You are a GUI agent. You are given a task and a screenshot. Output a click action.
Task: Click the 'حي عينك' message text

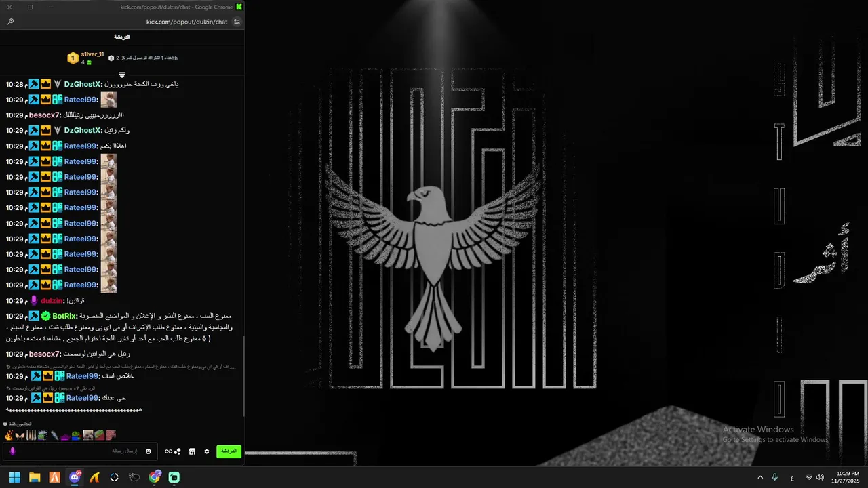[x=114, y=397]
